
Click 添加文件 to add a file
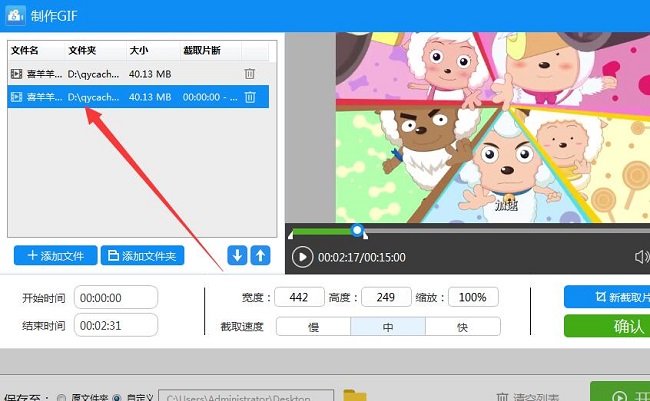(x=56, y=256)
